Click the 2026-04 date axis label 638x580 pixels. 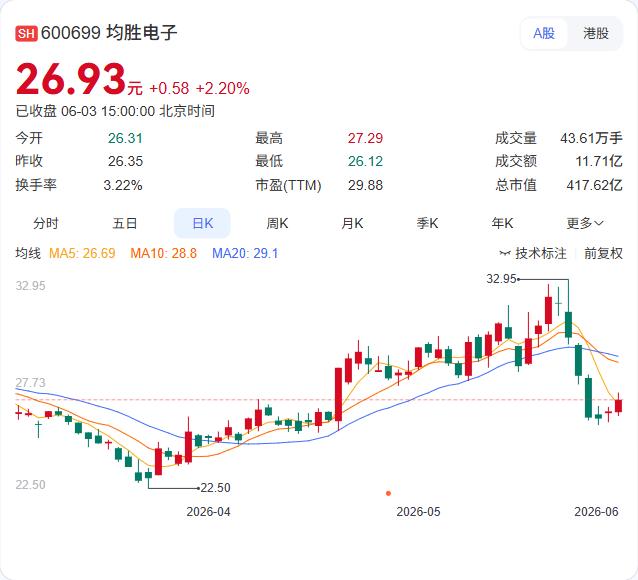(208, 512)
